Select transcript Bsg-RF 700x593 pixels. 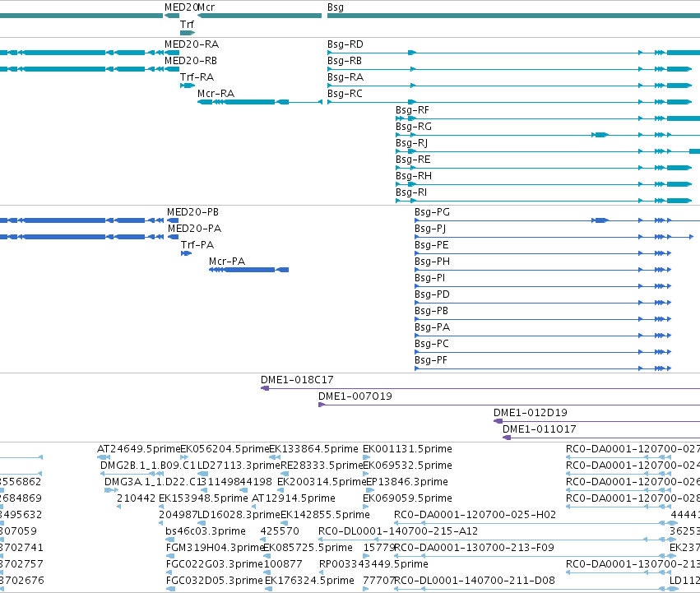click(412, 110)
